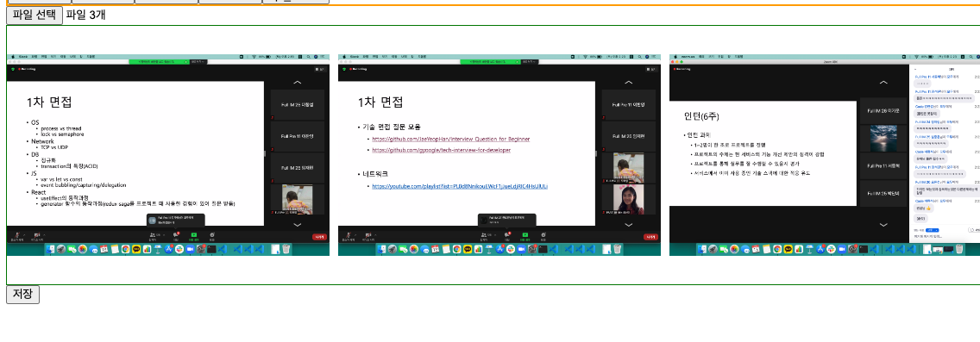
Task: Click the gyoogle tech-interview-for-developer link in the preview
Action: 441,151
